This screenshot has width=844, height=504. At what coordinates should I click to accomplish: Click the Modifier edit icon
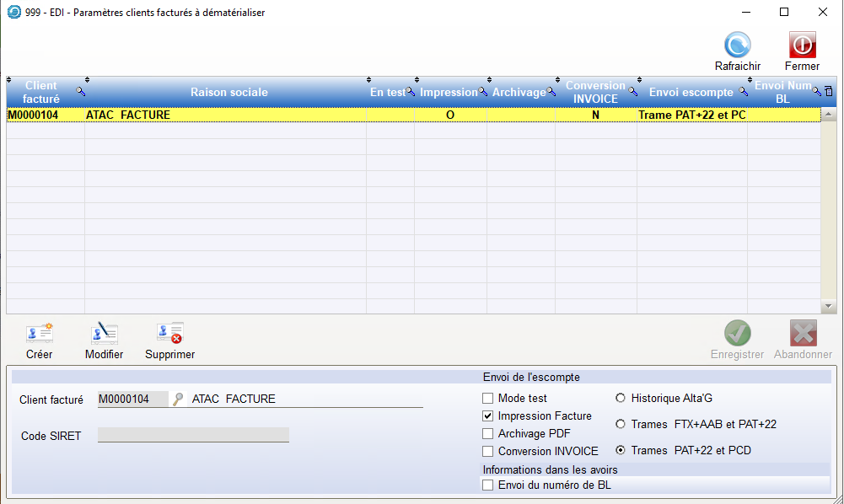(104, 334)
